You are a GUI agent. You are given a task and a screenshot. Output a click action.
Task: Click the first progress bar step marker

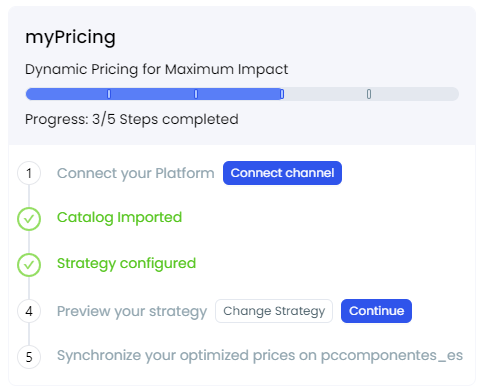click(109, 94)
